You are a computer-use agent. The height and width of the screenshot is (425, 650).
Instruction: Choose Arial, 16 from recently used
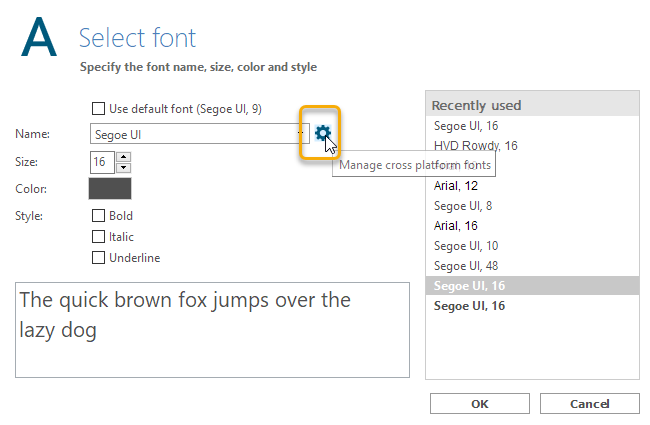[456, 226]
